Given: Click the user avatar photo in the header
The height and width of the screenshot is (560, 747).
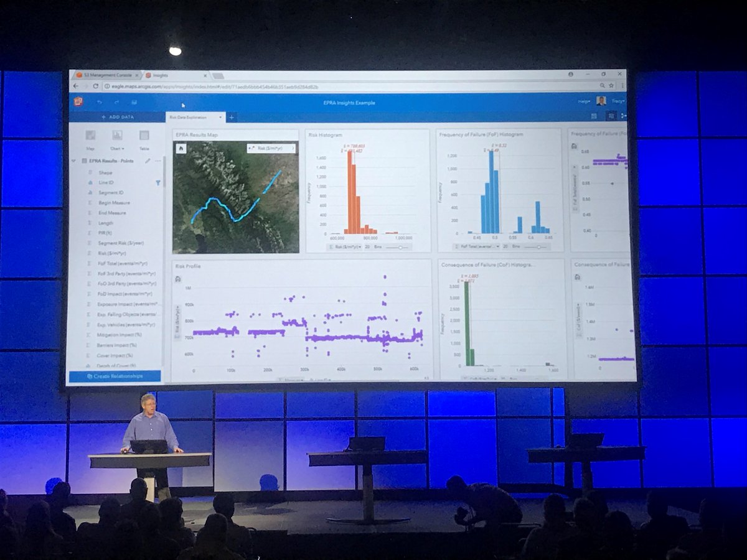Looking at the screenshot, I should 601,101.
